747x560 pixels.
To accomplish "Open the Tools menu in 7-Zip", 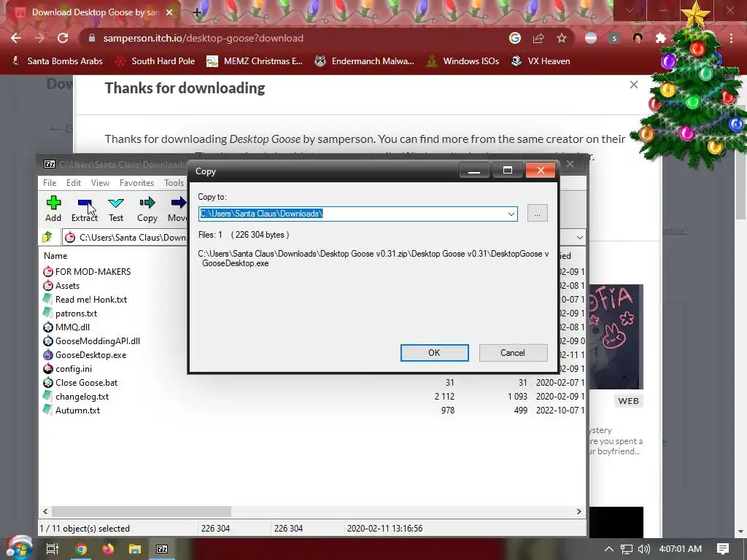I will (x=174, y=183).
